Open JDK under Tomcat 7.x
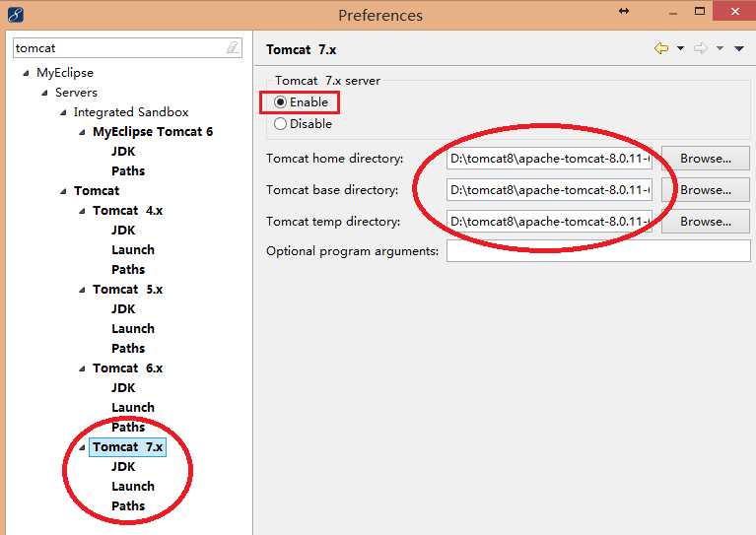This screenshot has height=535, width=756. click(123, 467)
